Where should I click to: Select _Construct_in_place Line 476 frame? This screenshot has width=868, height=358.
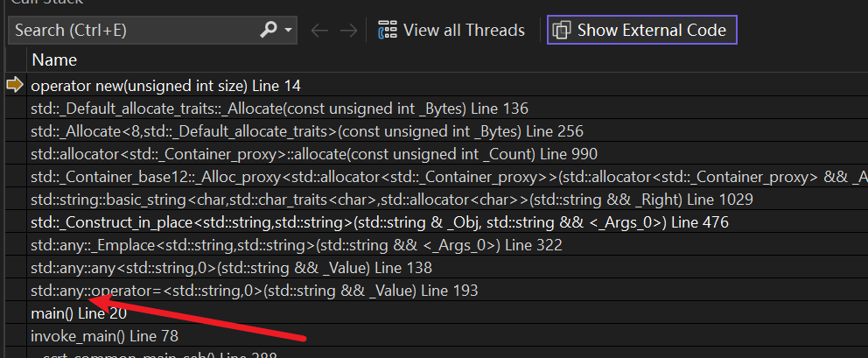(379, 222)
